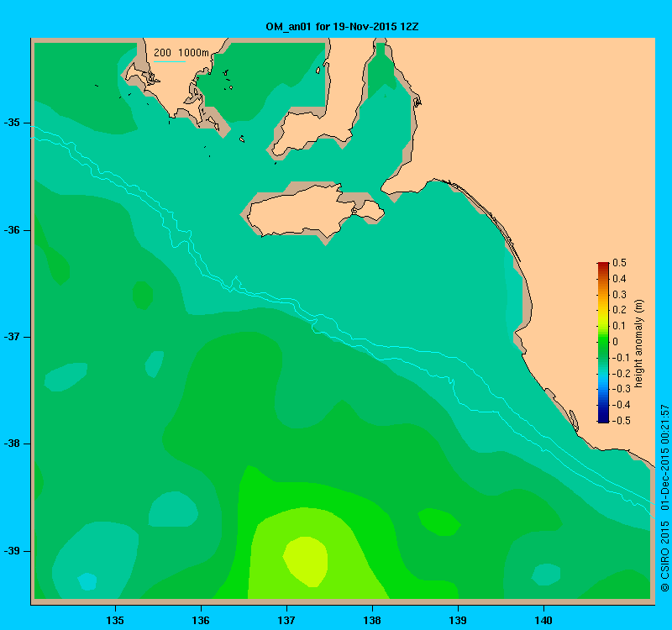Click color bar value -0.3
Viewport: 672px width, 630px height.
[x=621, y=389]
